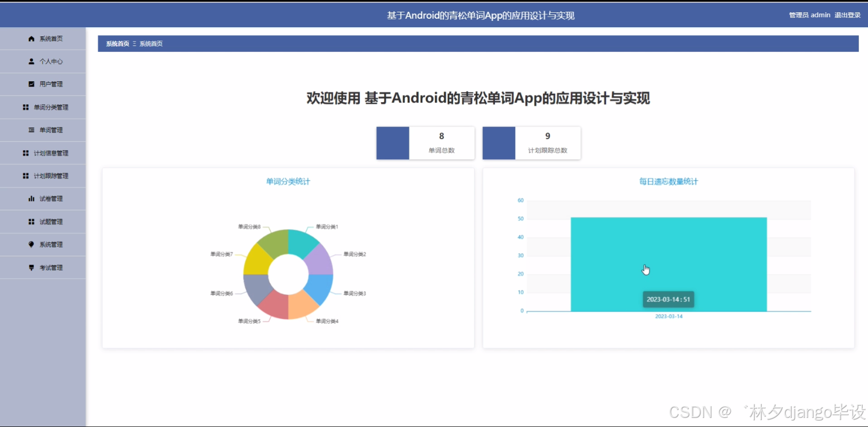
Task: Open the 系统首页 sidebar menu
Action: pos(43,38)
